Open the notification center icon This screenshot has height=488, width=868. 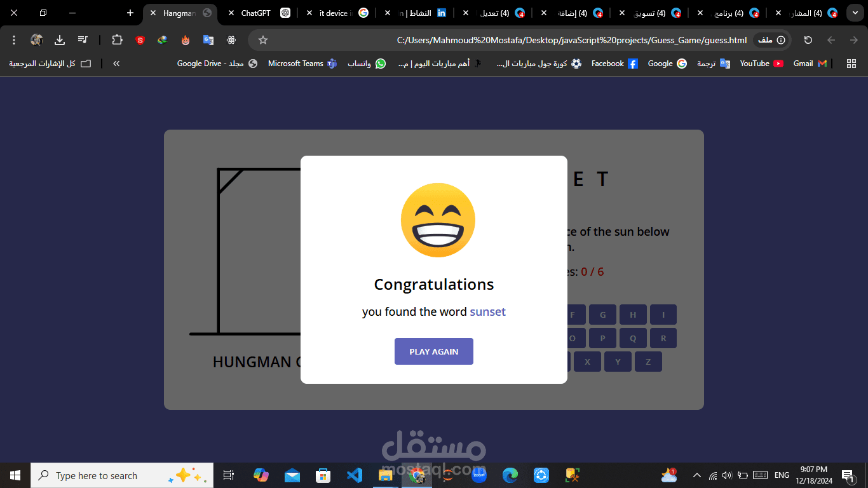click(x=847, y=475)
